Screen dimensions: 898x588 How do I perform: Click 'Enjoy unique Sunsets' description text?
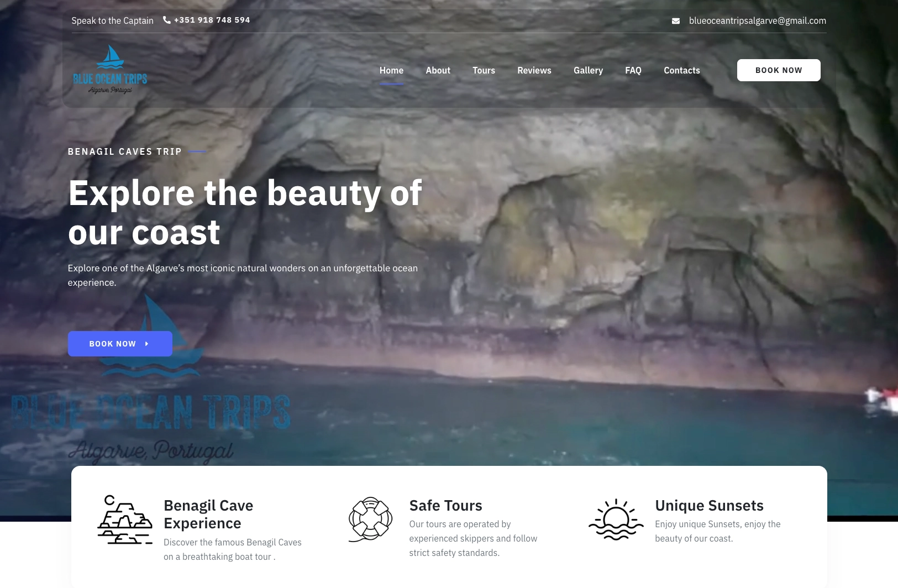click(717, 531)
